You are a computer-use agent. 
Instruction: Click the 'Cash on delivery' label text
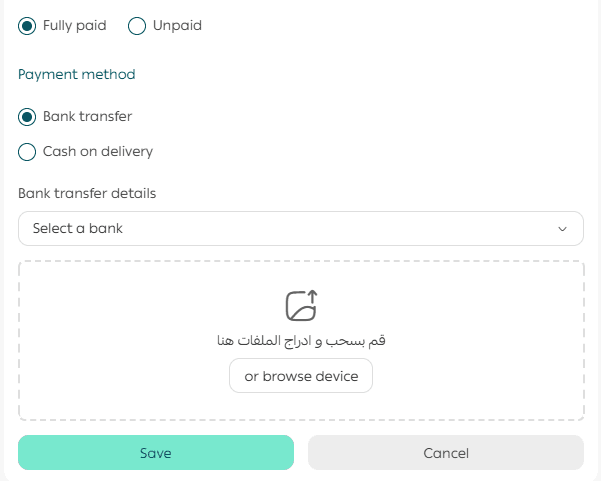(x=98, y=152)
